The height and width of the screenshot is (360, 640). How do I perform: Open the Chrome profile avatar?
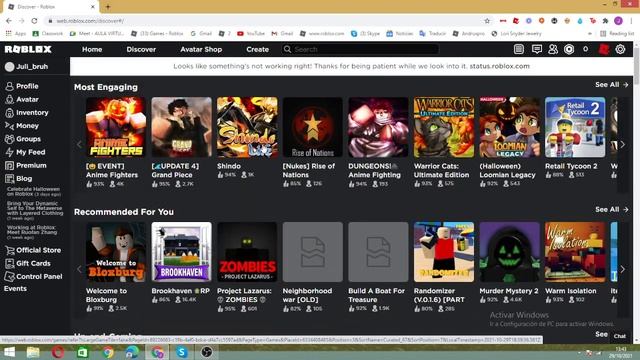(x=618, y=21)
